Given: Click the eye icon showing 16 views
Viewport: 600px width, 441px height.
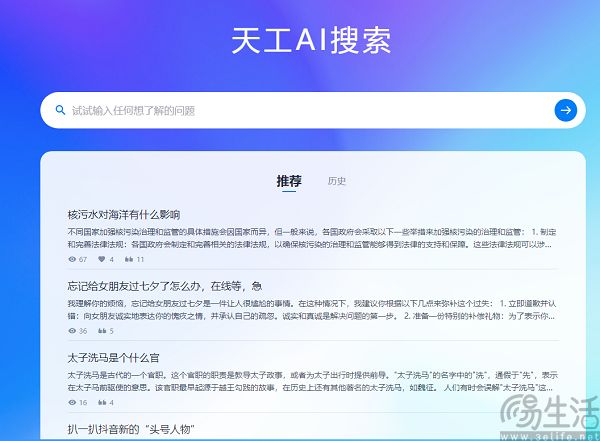Looking at the screenshot, I should (x=72, y=402).
